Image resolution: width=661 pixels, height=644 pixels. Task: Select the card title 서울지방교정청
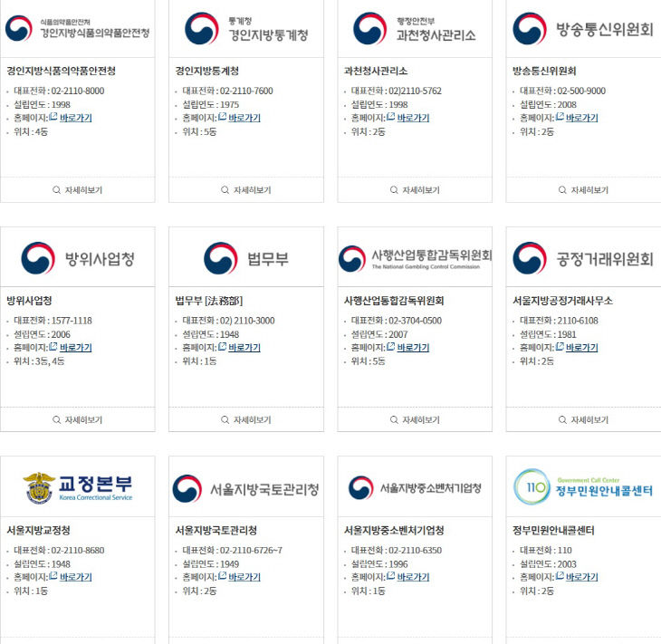38,530
